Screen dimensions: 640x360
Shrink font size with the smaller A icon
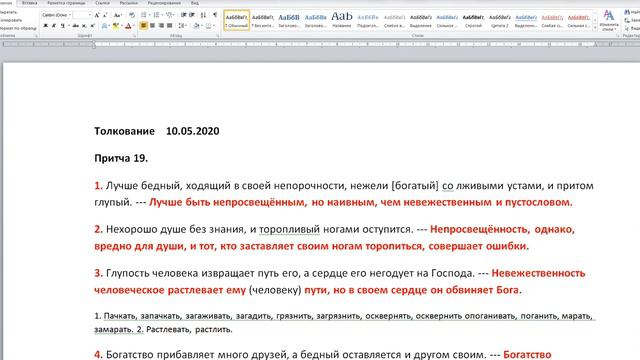[x=105, y=15]
